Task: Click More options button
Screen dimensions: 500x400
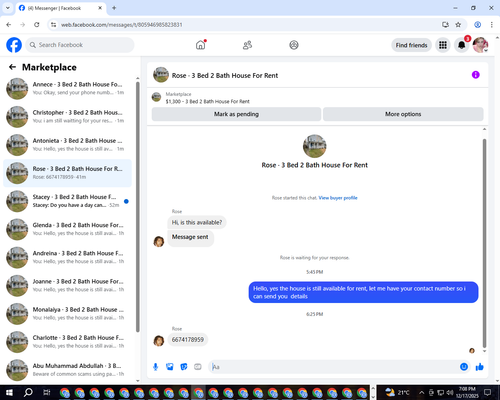Action: pyautogui.click(x=403, y=114)
